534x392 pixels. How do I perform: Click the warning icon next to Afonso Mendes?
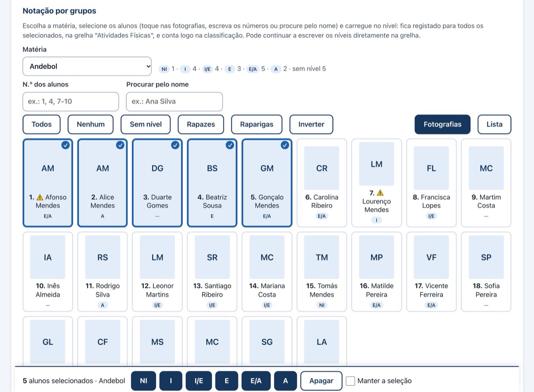point(40,197)
